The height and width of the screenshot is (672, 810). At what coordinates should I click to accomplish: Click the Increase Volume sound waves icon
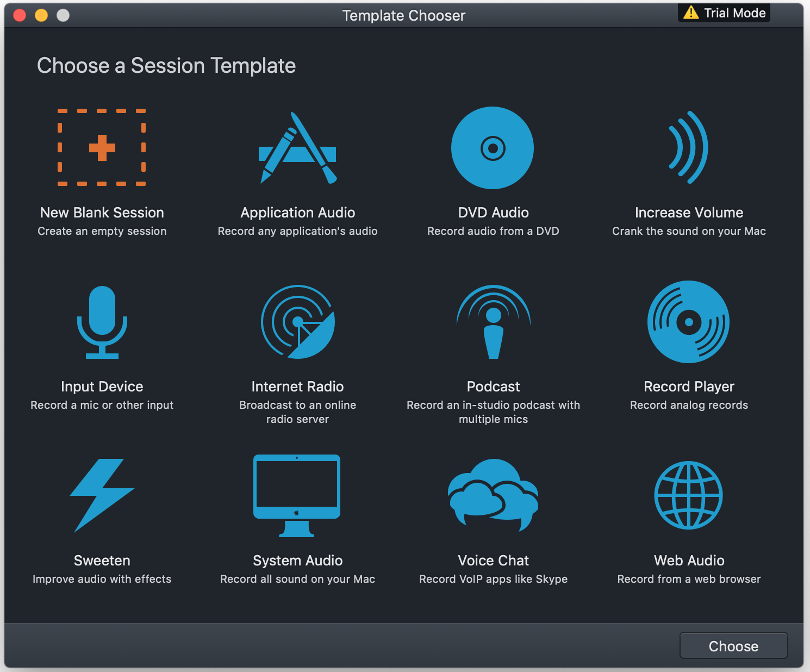(x=688, y=148)
